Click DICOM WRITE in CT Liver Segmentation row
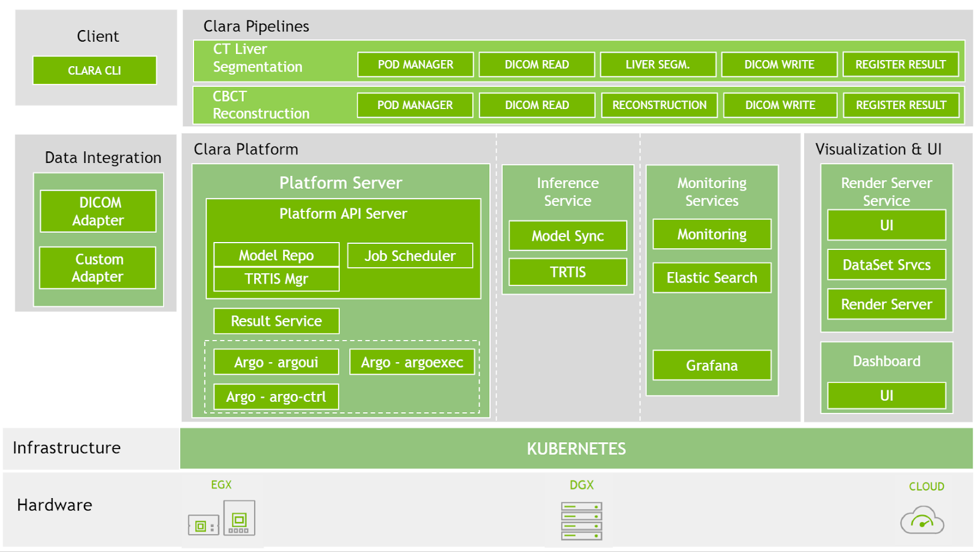Screen dimensions: 980x552 coord(779,64)
